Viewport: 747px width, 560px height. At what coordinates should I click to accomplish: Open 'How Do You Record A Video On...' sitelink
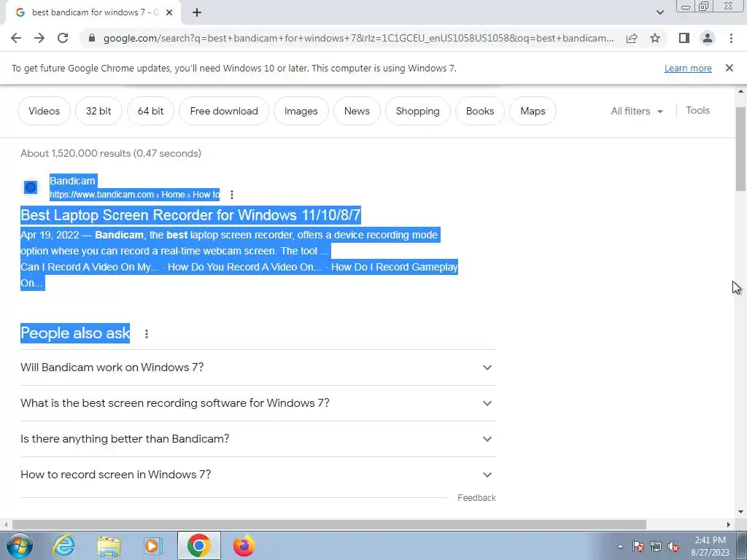[244, 267]
